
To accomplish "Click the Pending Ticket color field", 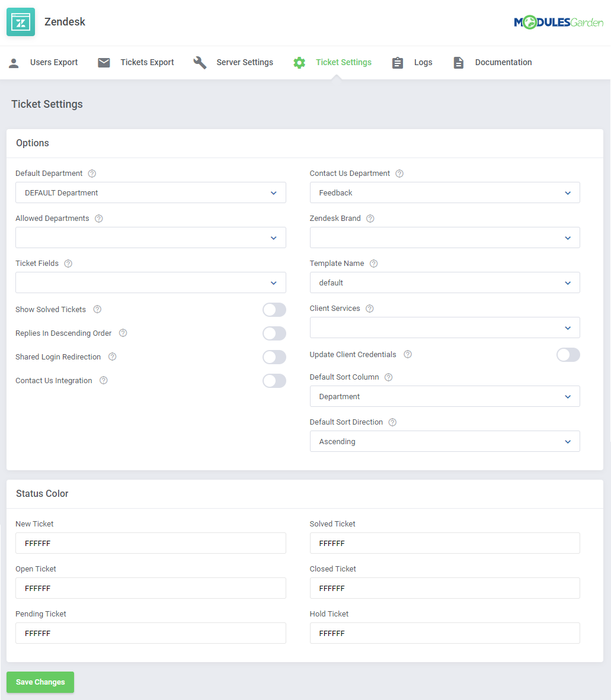I will coord(151,634).
